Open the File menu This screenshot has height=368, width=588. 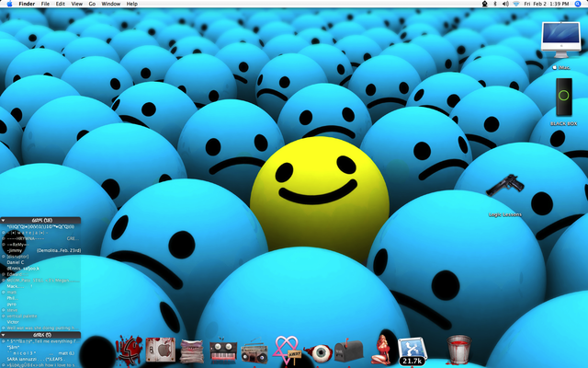[45, 4]
